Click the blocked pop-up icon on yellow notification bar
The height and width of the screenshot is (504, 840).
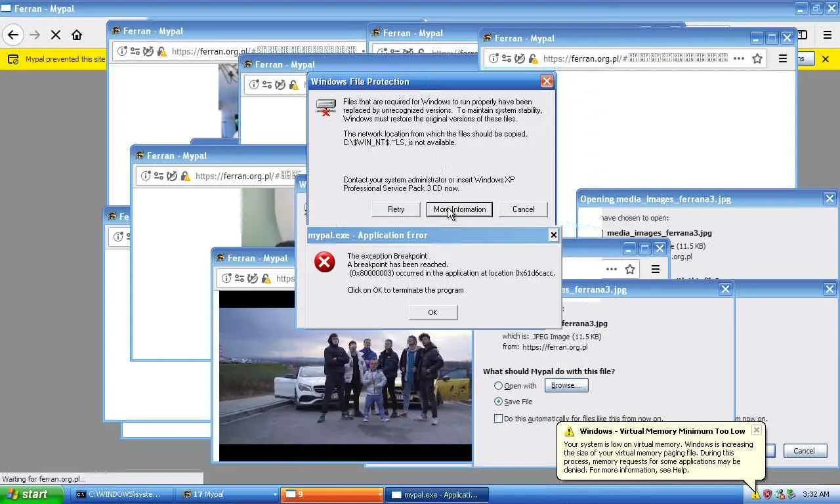coord(13,59)
